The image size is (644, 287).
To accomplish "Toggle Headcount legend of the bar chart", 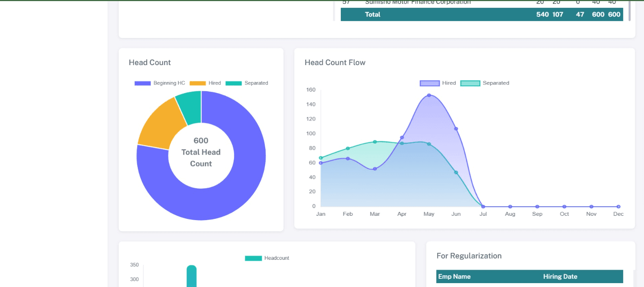I will (x=267, y=258).
